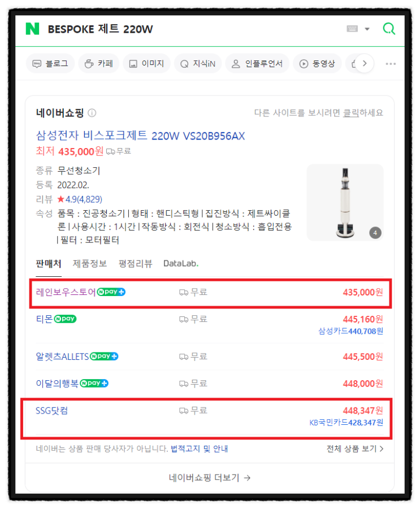The height and width of the screenshot is (509, 420).
Task: Expand 전체 상품 보기 list
Action: [355, 449]
